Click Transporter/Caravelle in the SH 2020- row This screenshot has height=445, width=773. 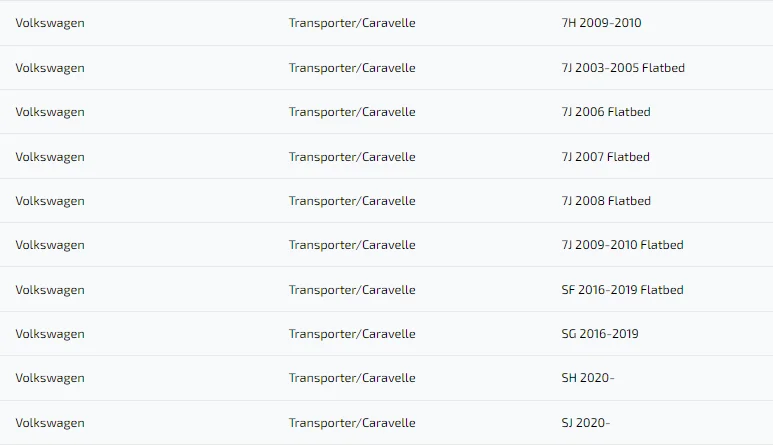[352, 378]
